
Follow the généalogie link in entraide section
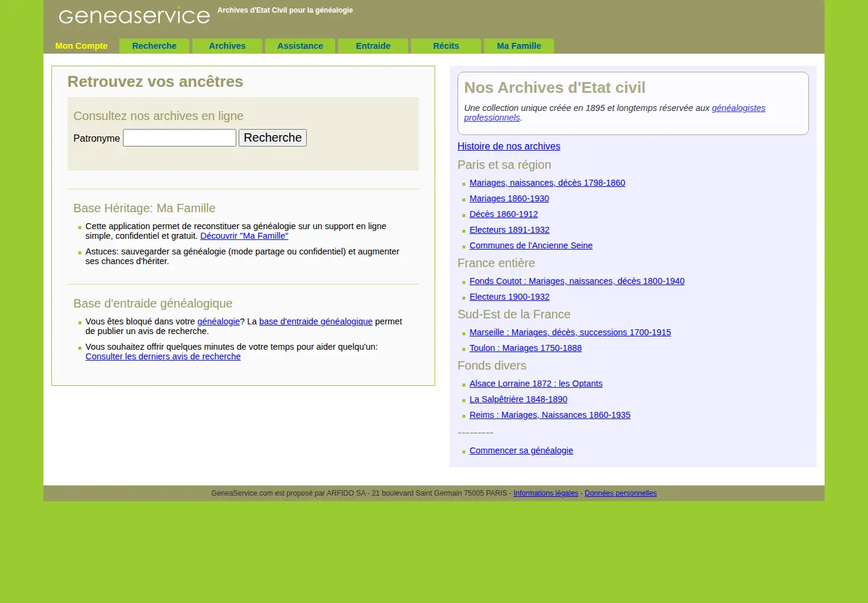(218, 321)
